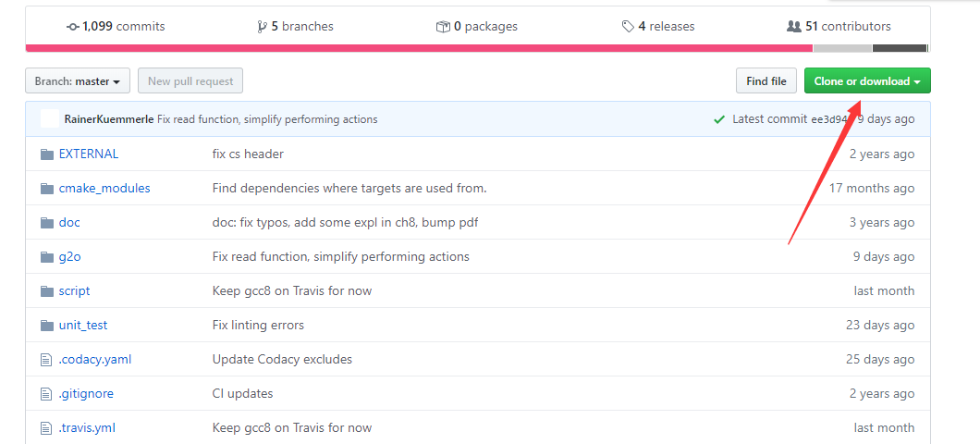Click the contributors people icon

pyautogui.click(x=793, y=27)
